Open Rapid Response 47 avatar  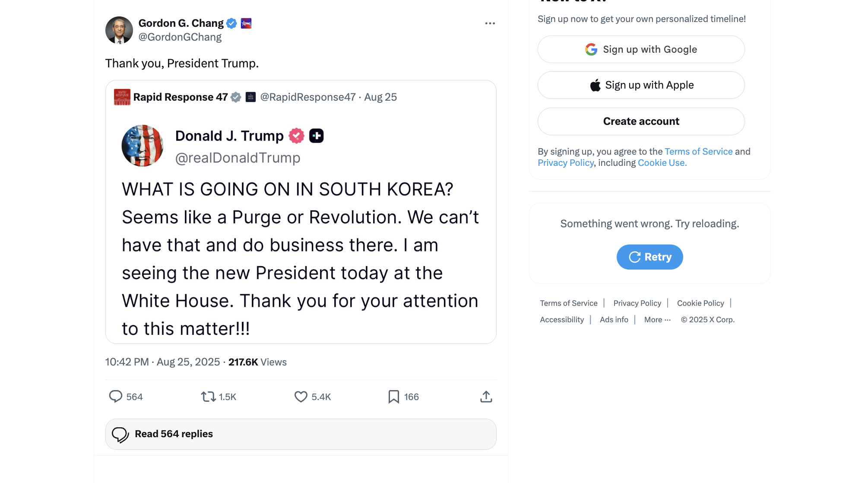[122, 97]
